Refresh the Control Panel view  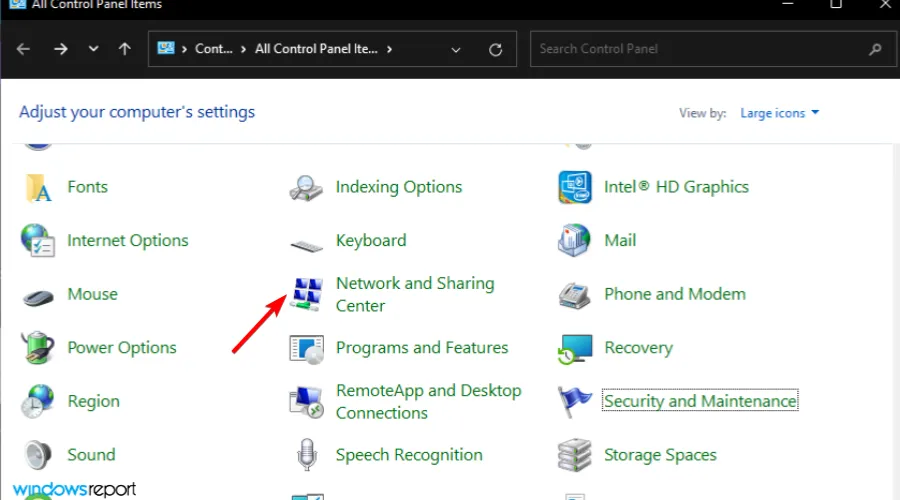pyautogui.click(x=495, y=49)
